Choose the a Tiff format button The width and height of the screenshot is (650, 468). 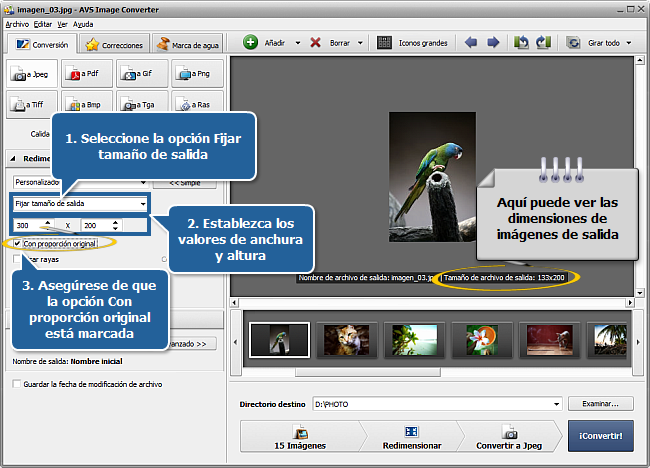tap(30, 103)
